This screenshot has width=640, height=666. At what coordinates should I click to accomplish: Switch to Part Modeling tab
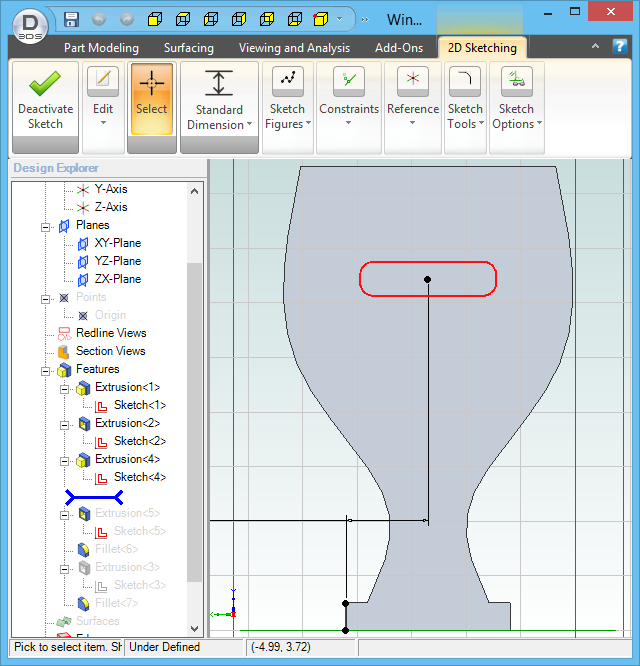coord(101,48)
